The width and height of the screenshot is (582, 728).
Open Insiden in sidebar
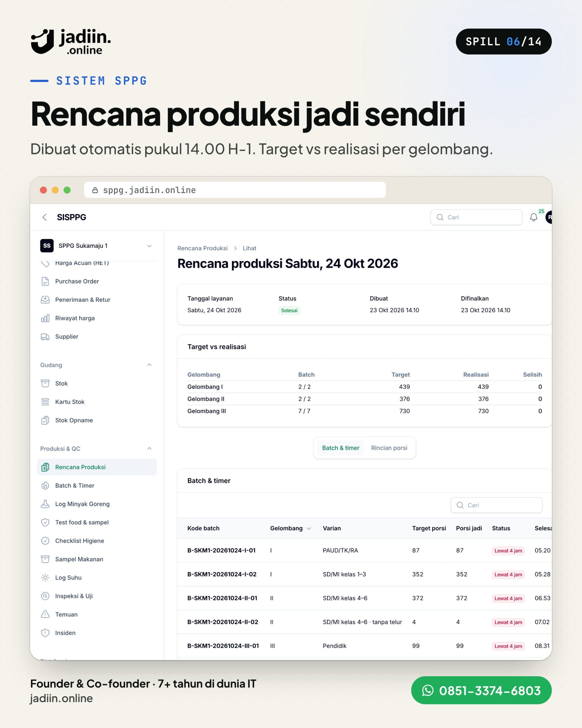coord(97,633)
